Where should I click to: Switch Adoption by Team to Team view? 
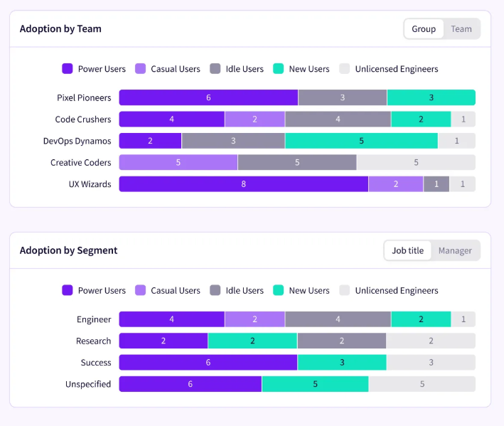[461, 29]
